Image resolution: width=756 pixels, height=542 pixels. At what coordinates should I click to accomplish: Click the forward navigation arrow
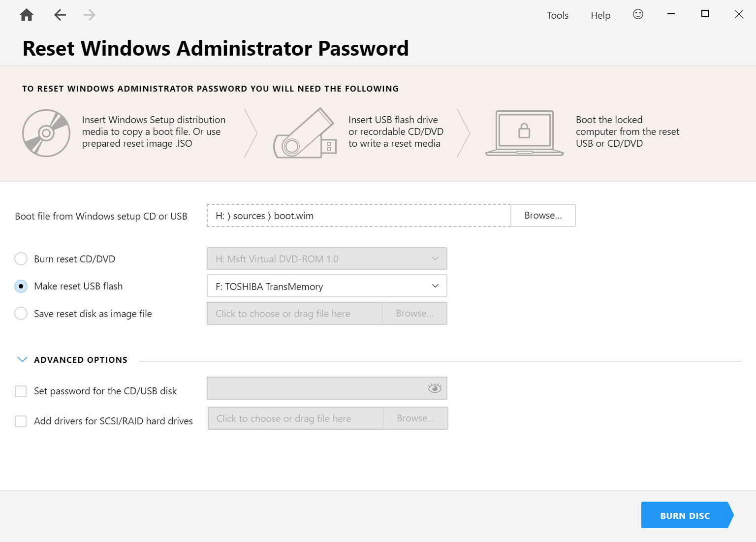coord(89,15)
